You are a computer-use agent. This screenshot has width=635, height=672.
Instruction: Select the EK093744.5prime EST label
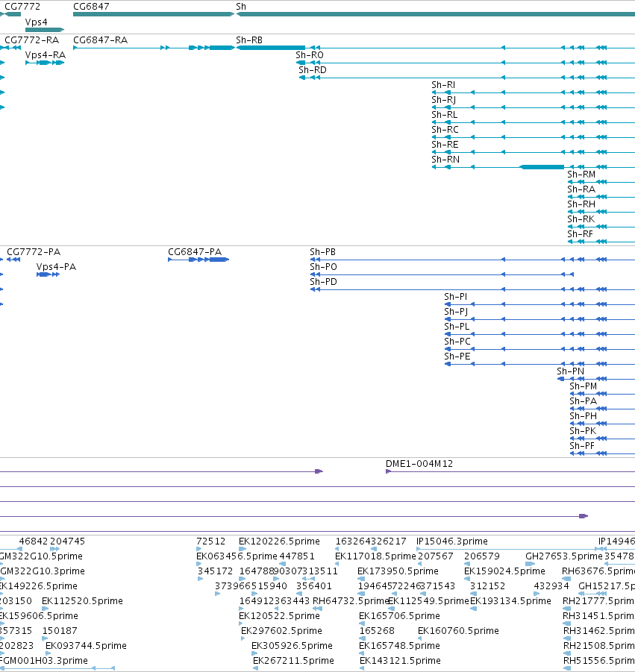point(86,646)
